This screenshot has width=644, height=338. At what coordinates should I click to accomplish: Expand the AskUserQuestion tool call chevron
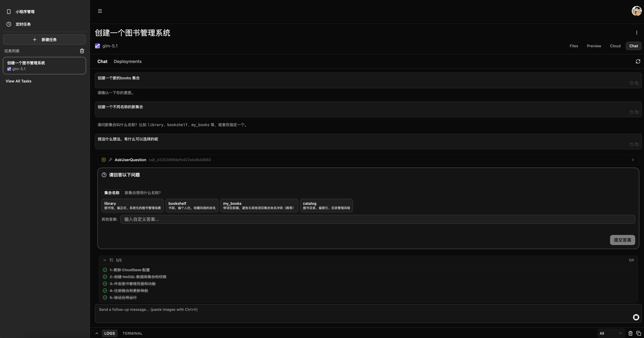[x=633, y=160]
